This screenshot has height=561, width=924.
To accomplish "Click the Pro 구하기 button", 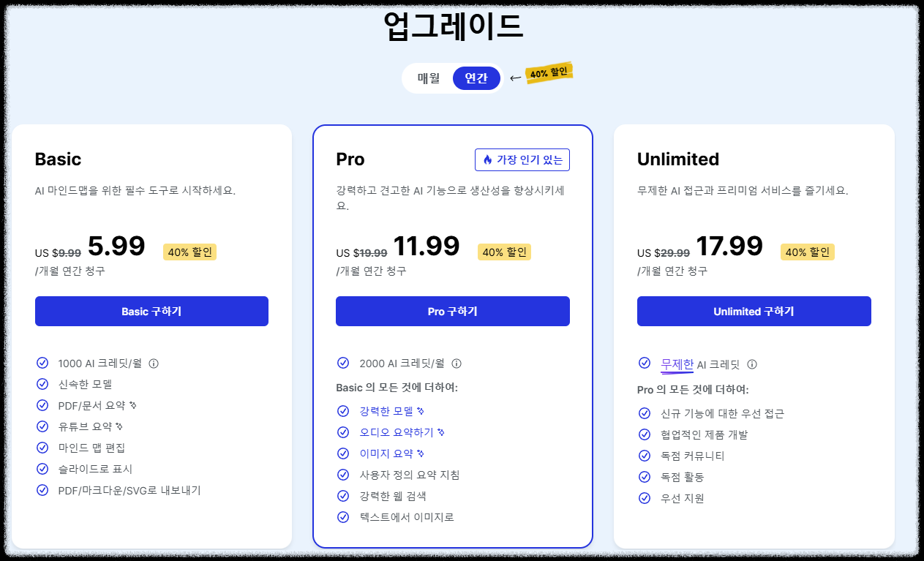I will tap(452, 311).
